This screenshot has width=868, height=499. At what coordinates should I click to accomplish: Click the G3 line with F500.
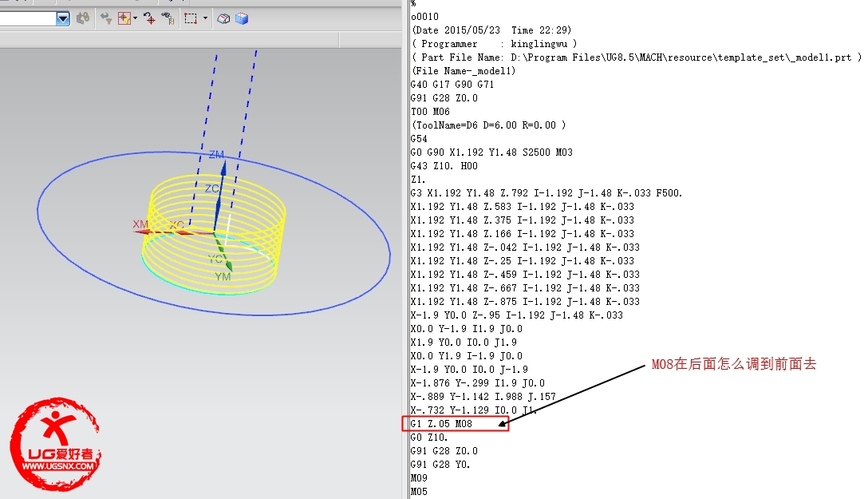point(546,192)
